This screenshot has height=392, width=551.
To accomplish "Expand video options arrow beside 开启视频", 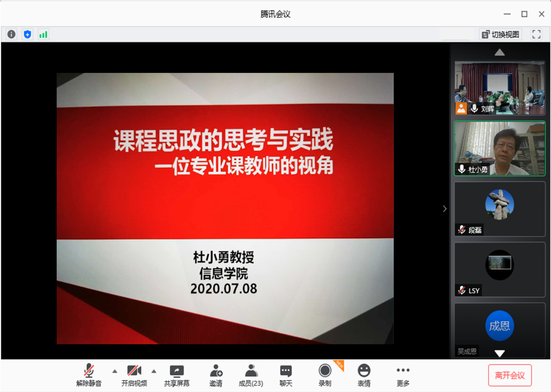I will point(154,371).
